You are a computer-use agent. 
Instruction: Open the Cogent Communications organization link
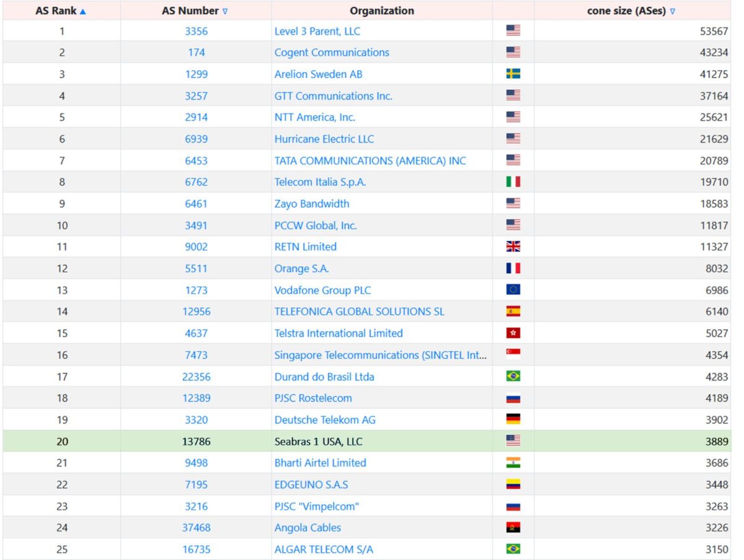(332, 53)
